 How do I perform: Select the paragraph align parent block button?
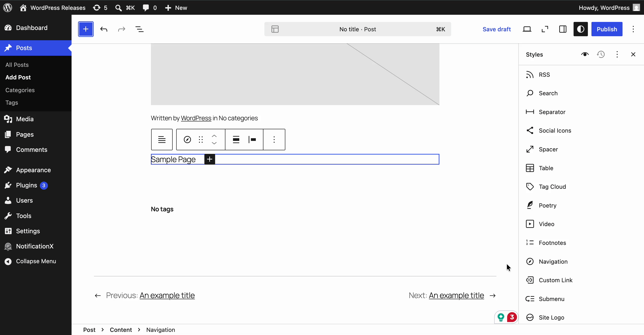point(162,140)
